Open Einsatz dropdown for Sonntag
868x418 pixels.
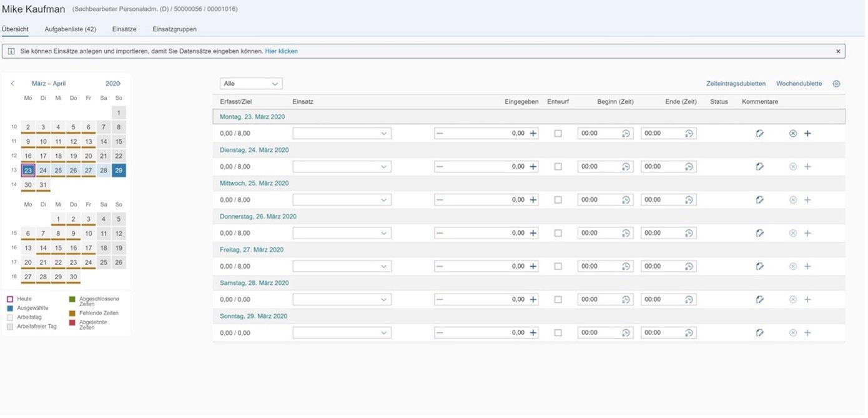tap(385, 332)
